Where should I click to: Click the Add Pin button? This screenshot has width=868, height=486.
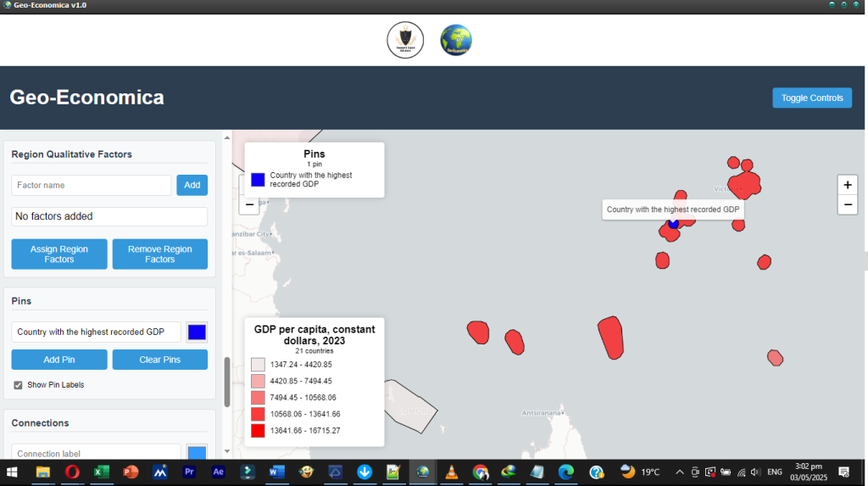pyautogui.click(x=59, y=360)
